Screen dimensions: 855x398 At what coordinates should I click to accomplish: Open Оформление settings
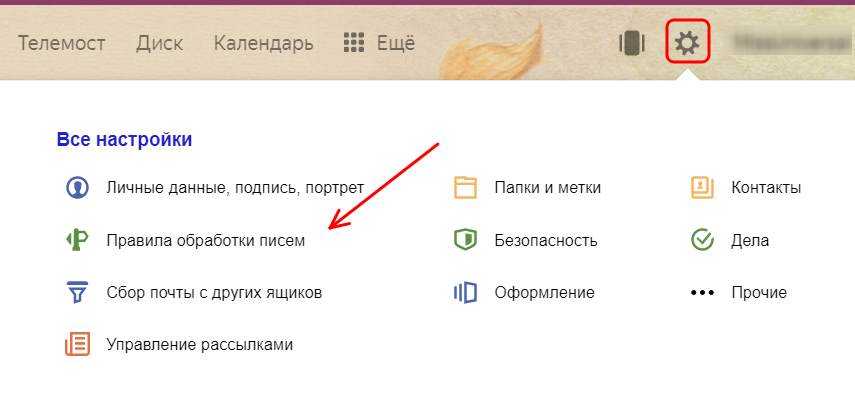click(544, 293)
